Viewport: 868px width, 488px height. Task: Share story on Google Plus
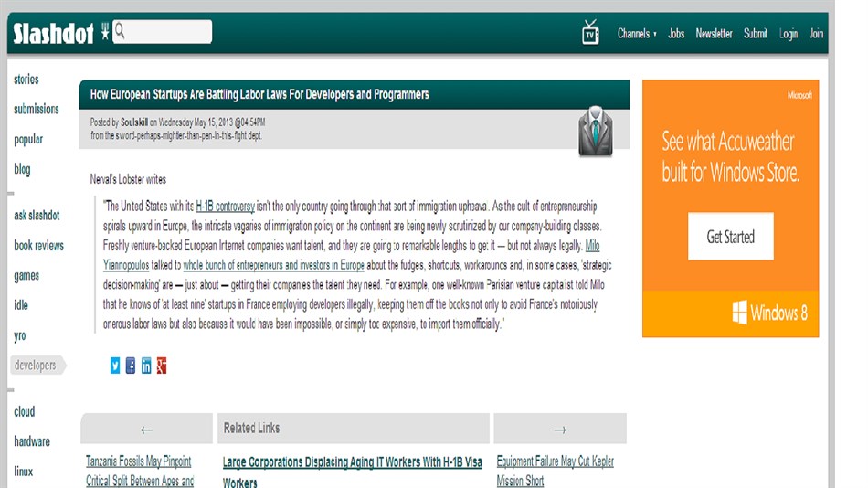point(162,366)
